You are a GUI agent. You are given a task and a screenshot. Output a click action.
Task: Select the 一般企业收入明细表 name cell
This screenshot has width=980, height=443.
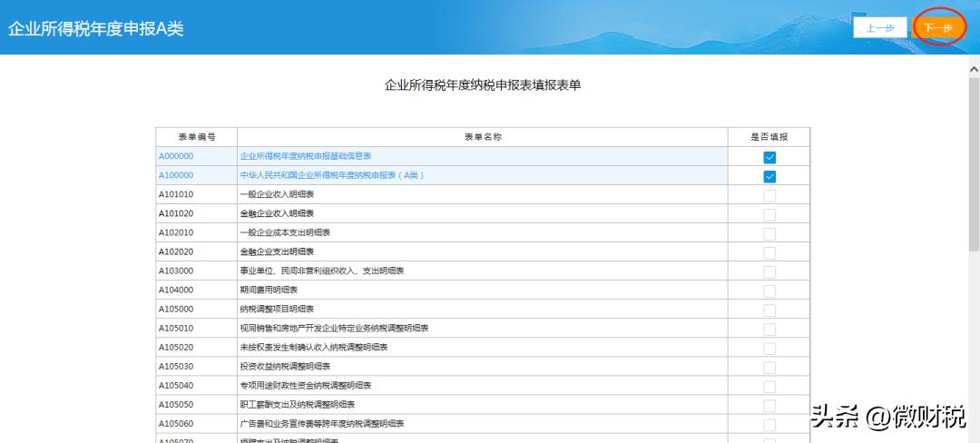[x=483, y=194]
